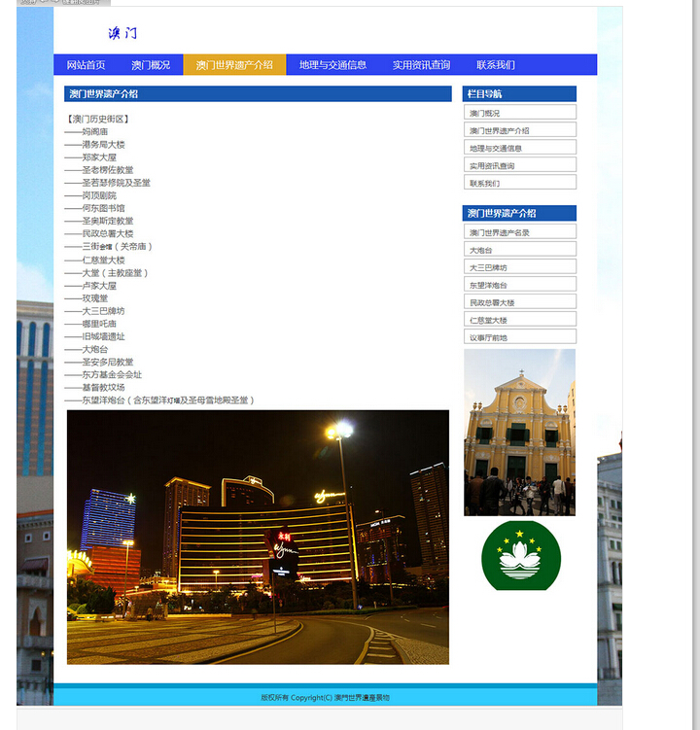Open 联系我们 in the top navigation bar
The width and height of the screenshot is (700, 730).
(x=496, y=65)
